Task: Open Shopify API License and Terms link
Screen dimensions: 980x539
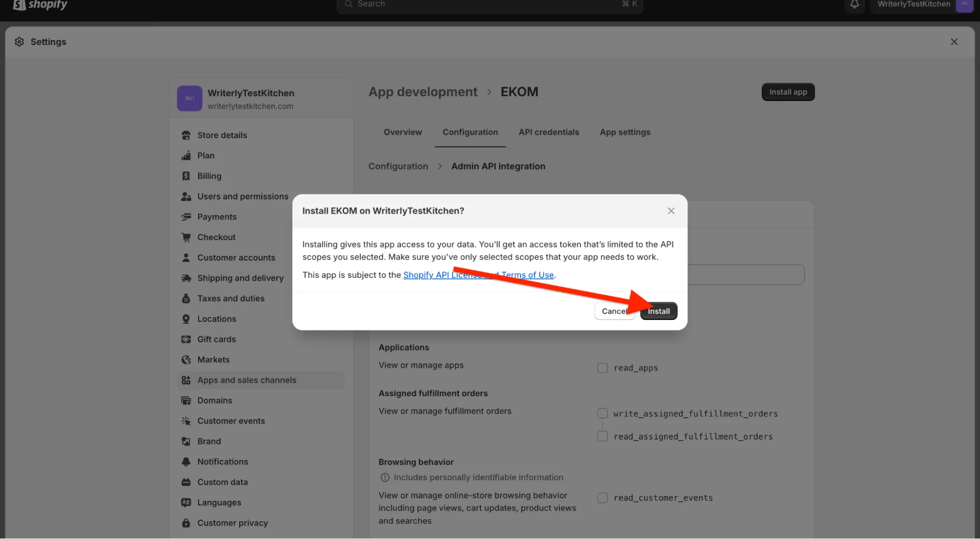Action: tap(478, 275)
